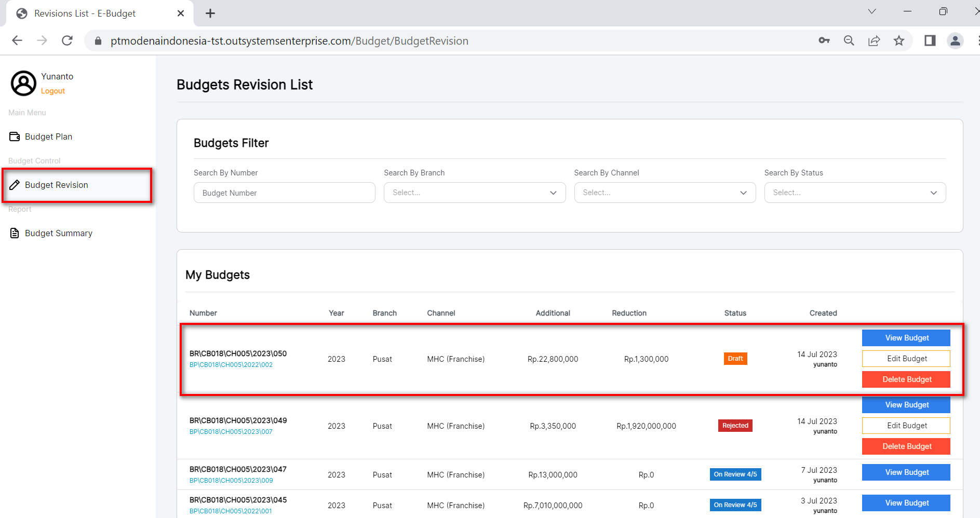
Task: Click the Logout link
Action: point(53,91)
